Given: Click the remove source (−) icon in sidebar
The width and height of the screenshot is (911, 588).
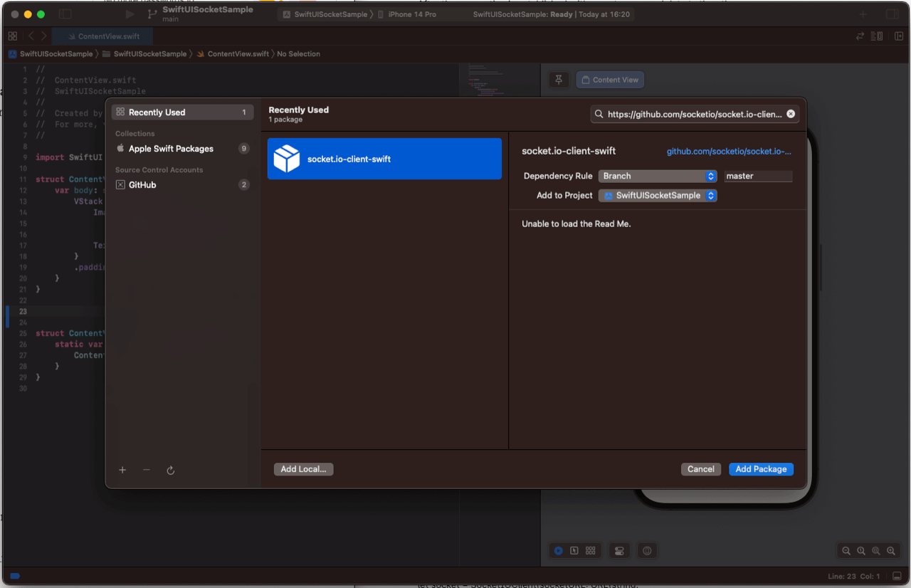Looking at the screenshot, I should 147,470.
